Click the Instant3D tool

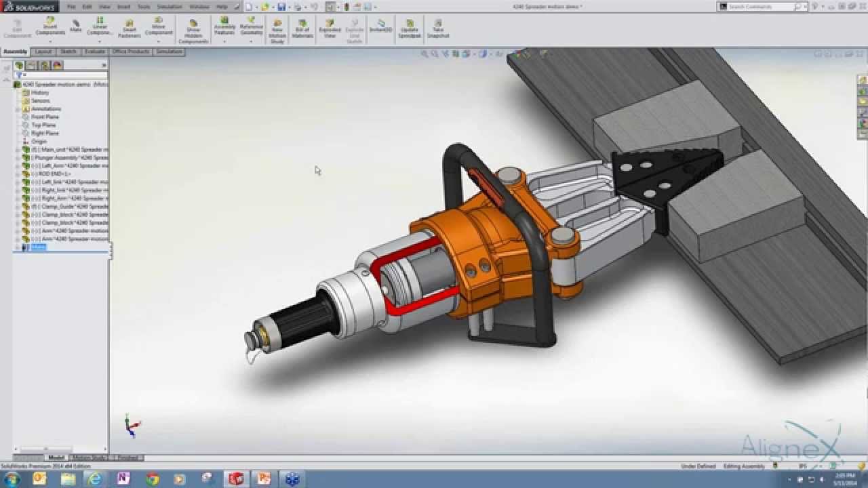coord(381,26)
